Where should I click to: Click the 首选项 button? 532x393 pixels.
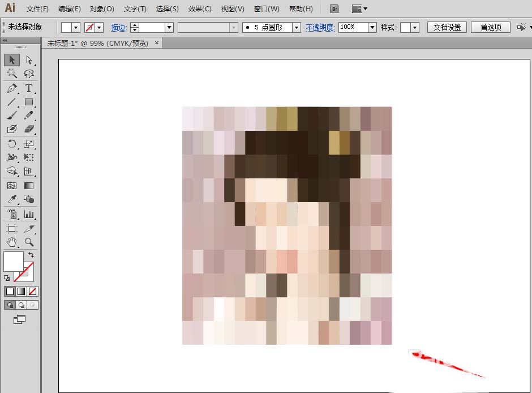[491, 27]
